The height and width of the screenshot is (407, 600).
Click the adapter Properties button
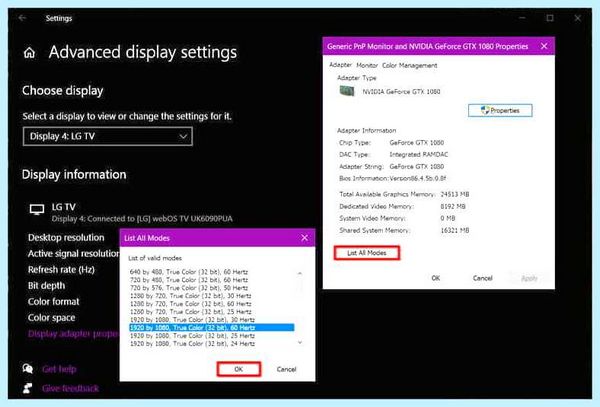[500, 110]
